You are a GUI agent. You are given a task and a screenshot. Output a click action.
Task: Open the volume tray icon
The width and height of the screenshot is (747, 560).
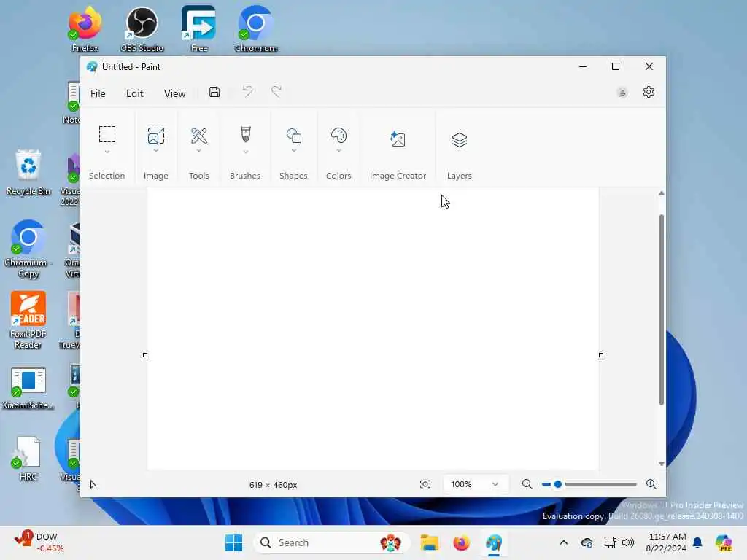click(x=628, y=542)
